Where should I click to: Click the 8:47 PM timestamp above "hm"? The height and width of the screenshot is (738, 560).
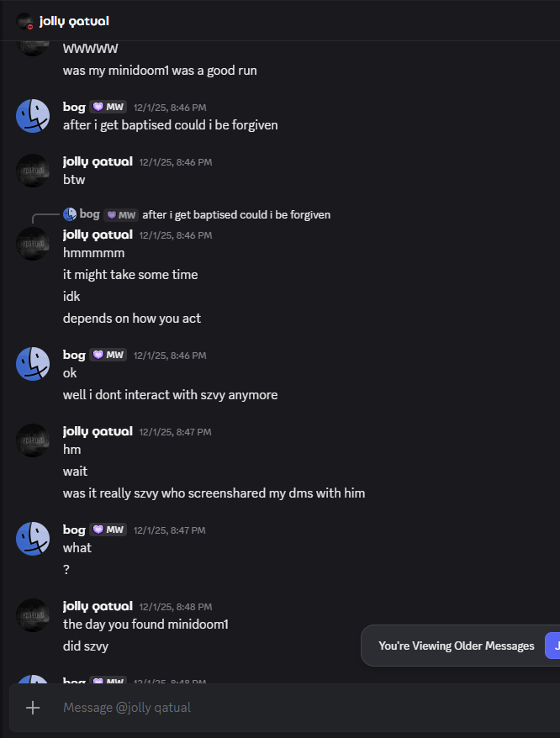[x=175, y=432]
